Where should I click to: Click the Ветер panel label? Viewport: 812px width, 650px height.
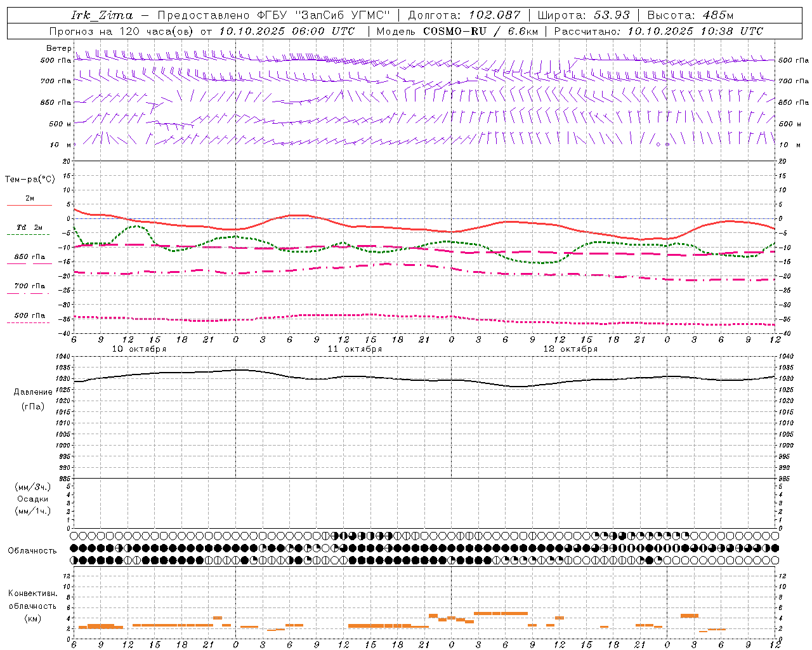[58, 48]
